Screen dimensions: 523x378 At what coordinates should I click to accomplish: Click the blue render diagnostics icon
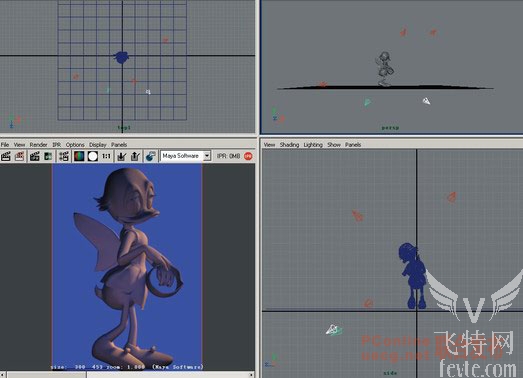pos(150,156)
